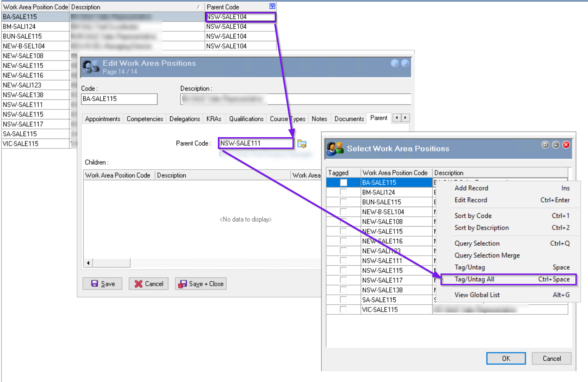The image size is (588, 382).
Task: Click the Select Work Area Positions people icon
Action: (335, 148)
